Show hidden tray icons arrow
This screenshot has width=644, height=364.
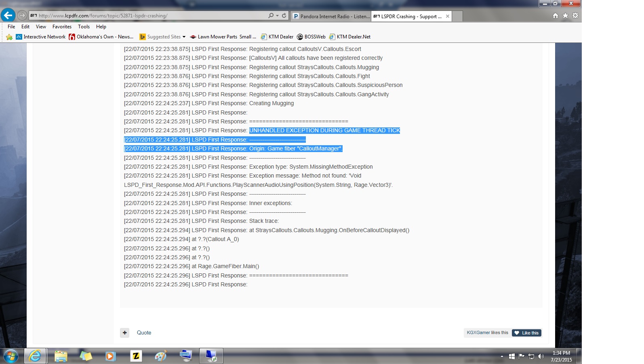pyautogui.click(x=502, y=356)
